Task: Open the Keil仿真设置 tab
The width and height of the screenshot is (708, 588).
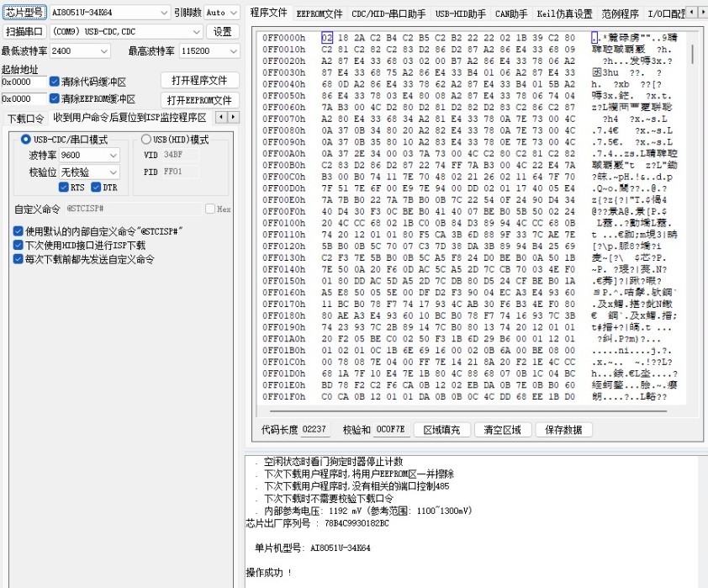Action: pos(564,14)
